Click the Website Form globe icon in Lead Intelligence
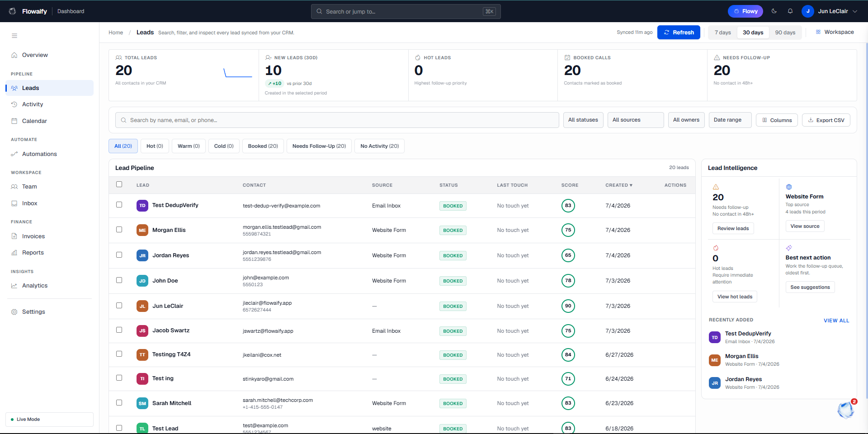868x434 pixels. click(789, 187)
